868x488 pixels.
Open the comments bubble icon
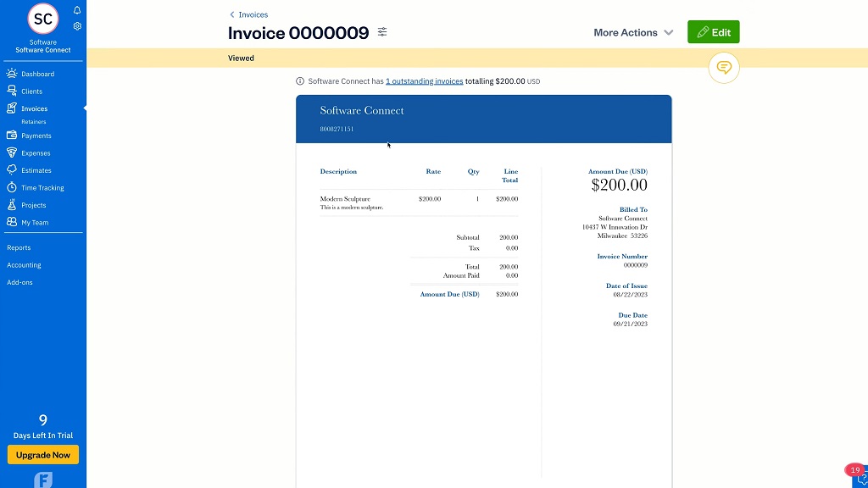pyautogui.click(x=724, y=68)
